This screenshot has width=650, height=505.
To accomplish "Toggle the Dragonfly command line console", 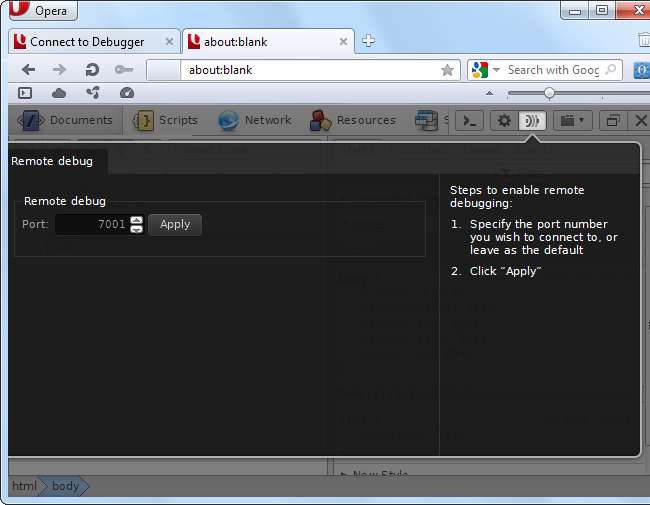I will click(x=469, y=120).
